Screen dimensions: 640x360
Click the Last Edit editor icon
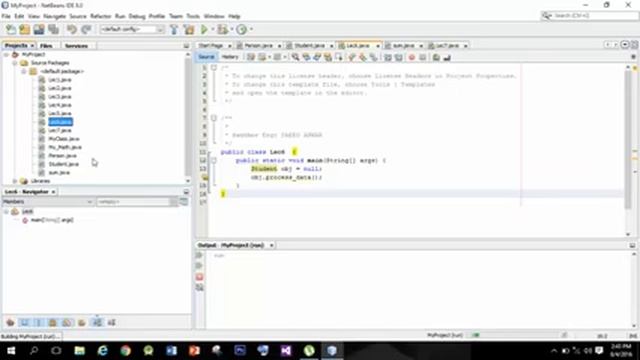[x=251, y=58]
